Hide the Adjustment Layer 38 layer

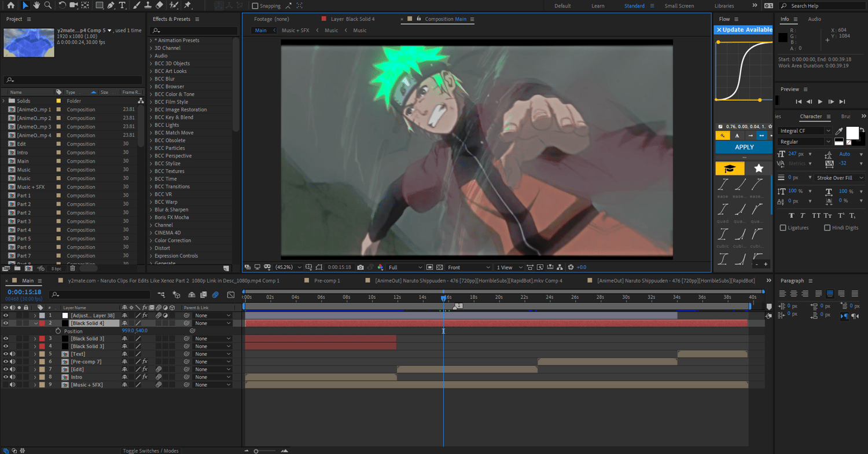coord(6,316)
